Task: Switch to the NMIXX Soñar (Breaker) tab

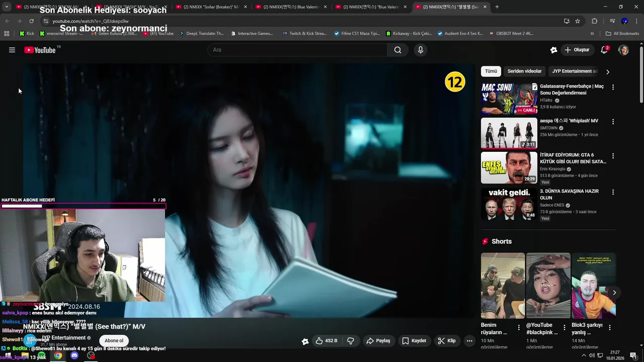Action: coord(211,7)
